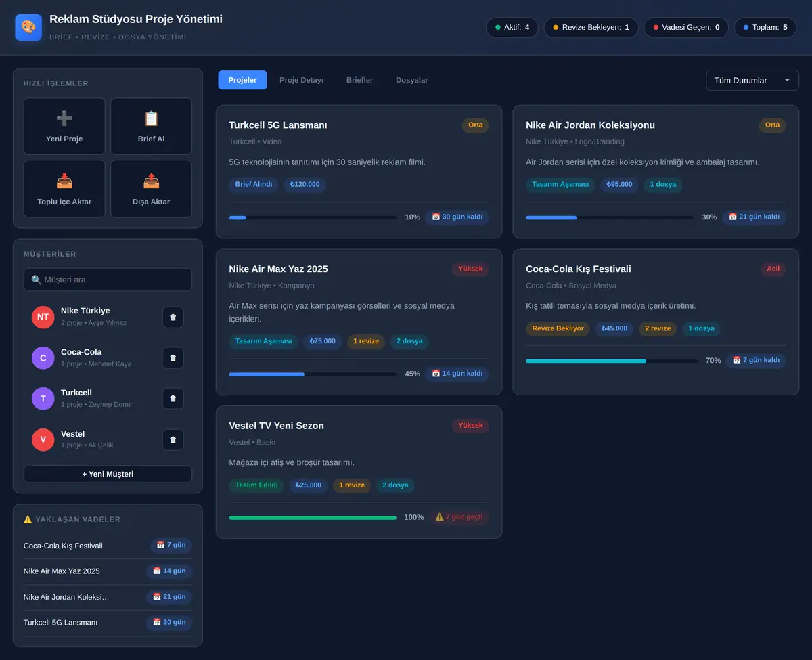812x660 pixels.
Task: Click the Revize Bekliyor status tag
Action: [558, 328]
